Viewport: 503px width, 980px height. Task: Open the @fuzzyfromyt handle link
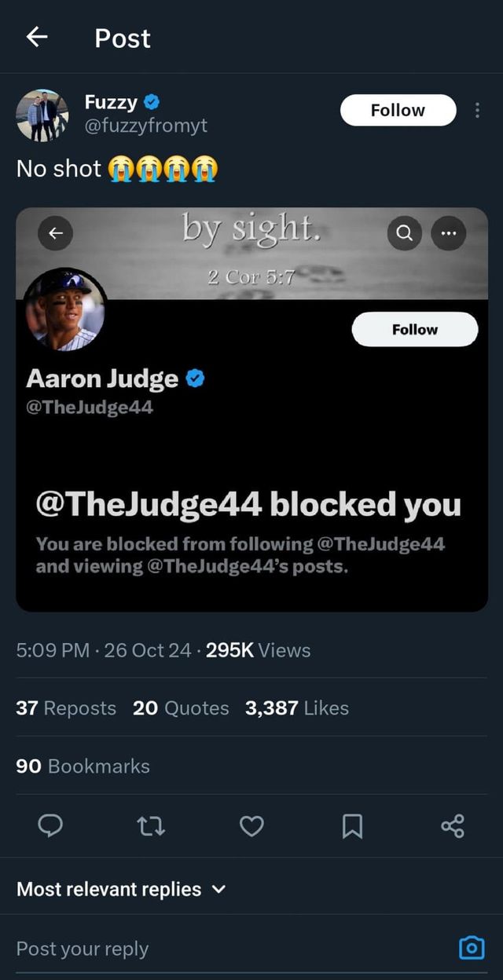(x=146, y=126)
